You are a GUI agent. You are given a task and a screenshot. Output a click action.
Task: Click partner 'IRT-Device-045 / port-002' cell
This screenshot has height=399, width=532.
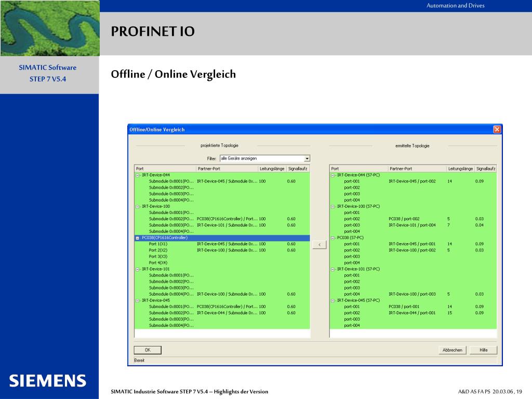tap(412, 181)
